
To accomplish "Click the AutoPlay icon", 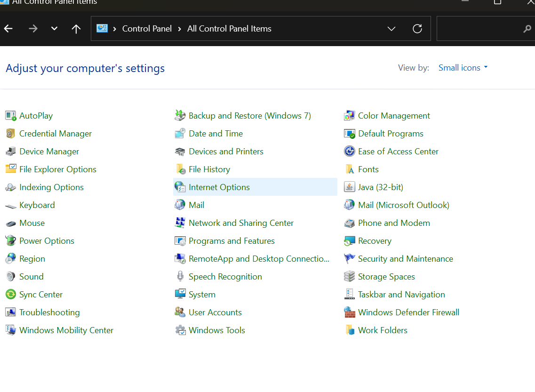I will coord(10,116).
